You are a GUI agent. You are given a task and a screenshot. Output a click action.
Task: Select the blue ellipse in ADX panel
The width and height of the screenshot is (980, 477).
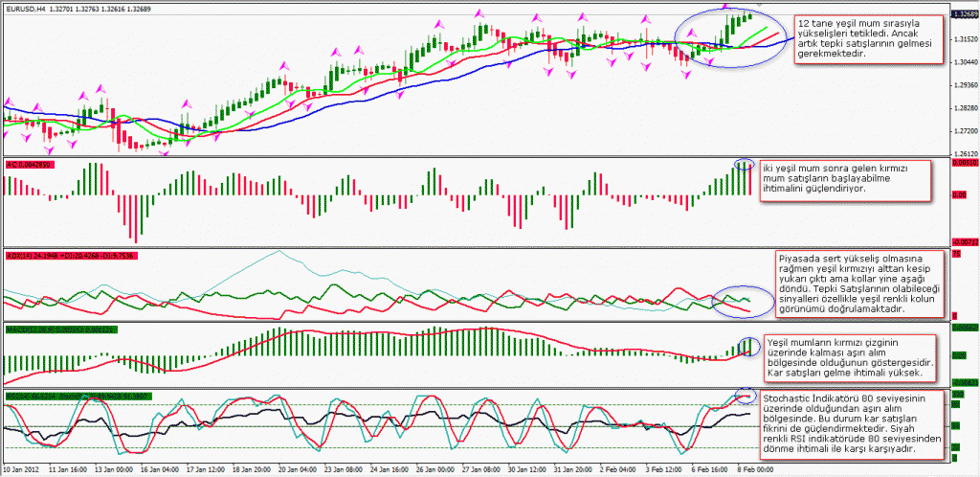735,302
